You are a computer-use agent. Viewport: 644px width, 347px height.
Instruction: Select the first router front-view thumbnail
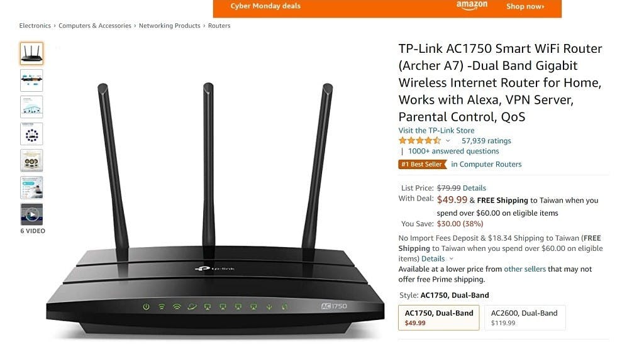click(31, 53)
